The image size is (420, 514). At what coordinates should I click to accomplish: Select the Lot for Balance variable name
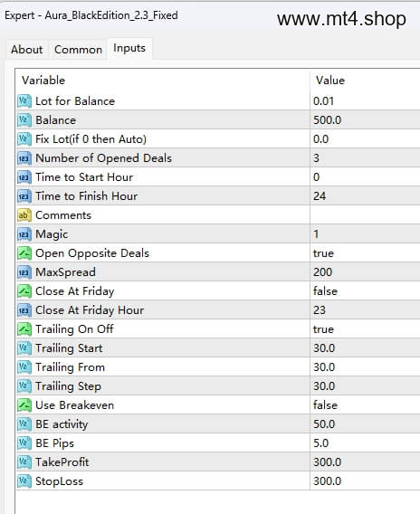(75, 101)
